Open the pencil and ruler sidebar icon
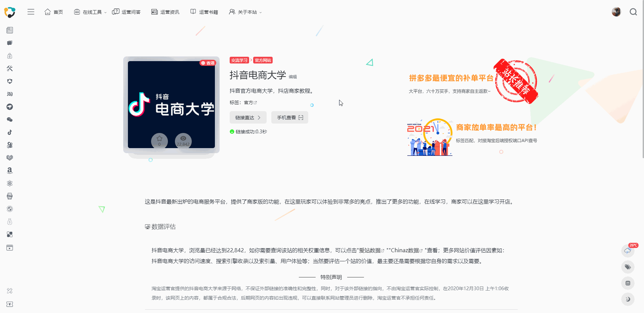Viewport: 644px width, 313px height. tap(10, 291)
